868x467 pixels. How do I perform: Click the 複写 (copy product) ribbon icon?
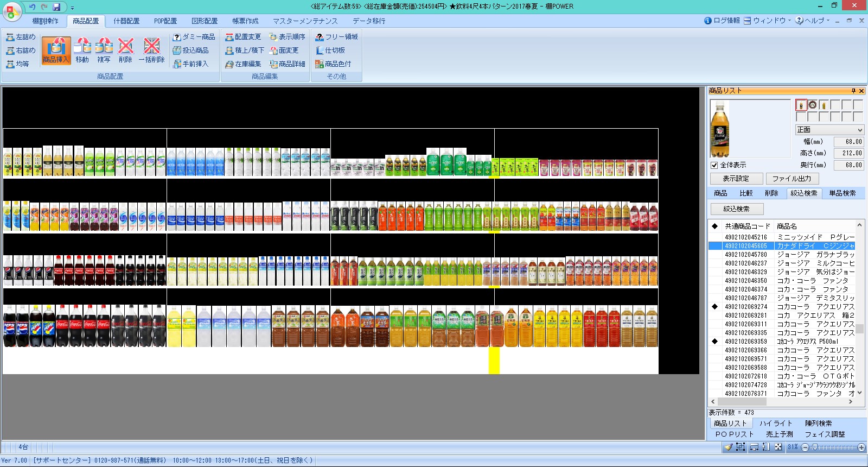coord(104,51)
